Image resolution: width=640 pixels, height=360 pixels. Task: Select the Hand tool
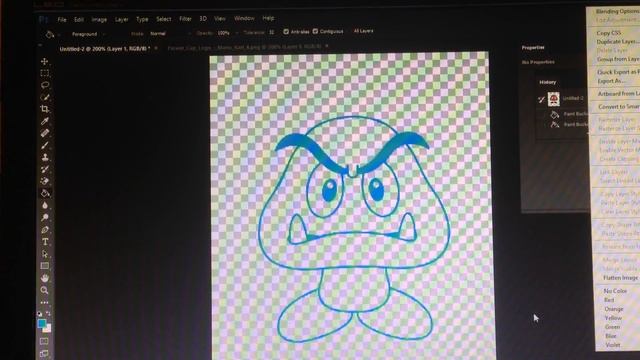pos(44,278)
